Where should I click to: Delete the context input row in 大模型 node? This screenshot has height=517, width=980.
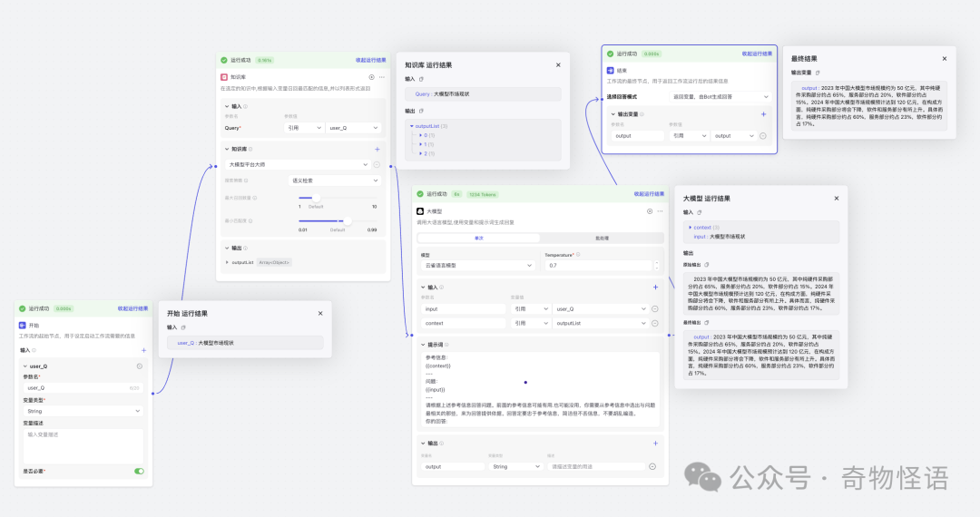tap(654, 323)
